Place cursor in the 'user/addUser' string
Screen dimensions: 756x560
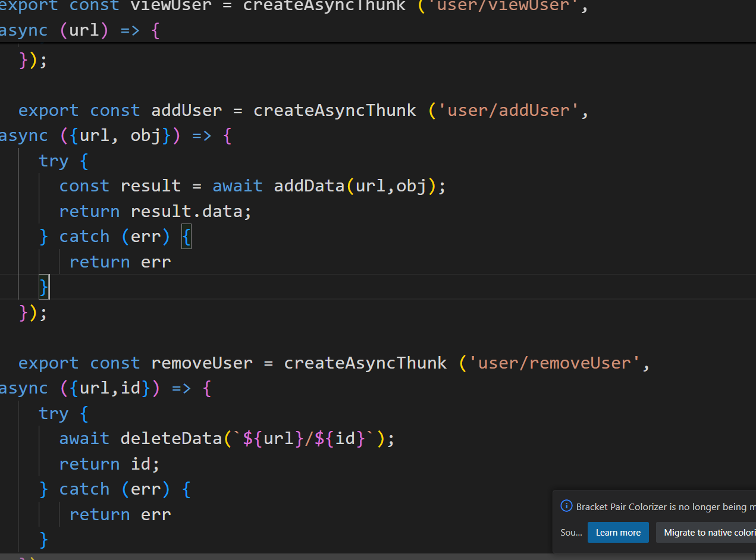508,111
